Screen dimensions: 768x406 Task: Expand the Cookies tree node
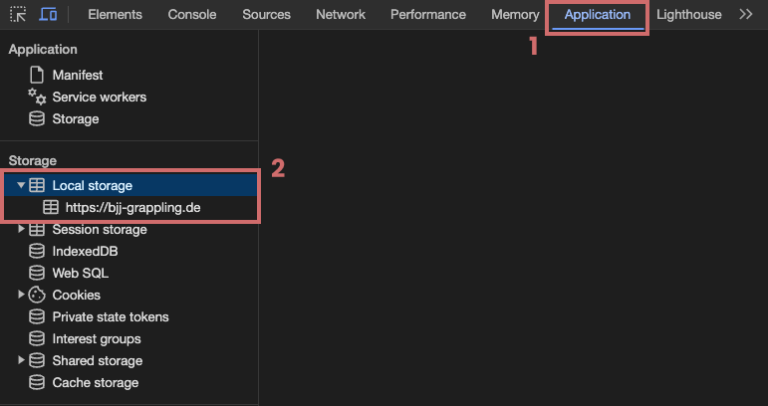pyautogui.click(x=21, y=295)
